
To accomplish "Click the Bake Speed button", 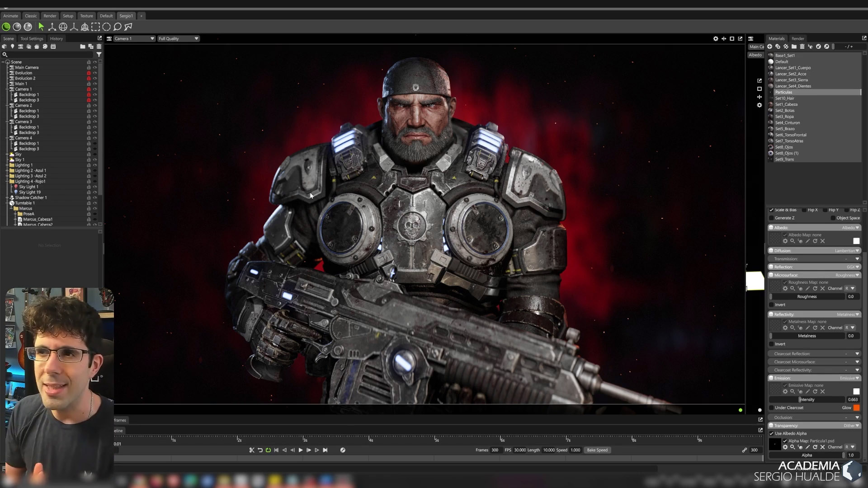I will 597,450.
